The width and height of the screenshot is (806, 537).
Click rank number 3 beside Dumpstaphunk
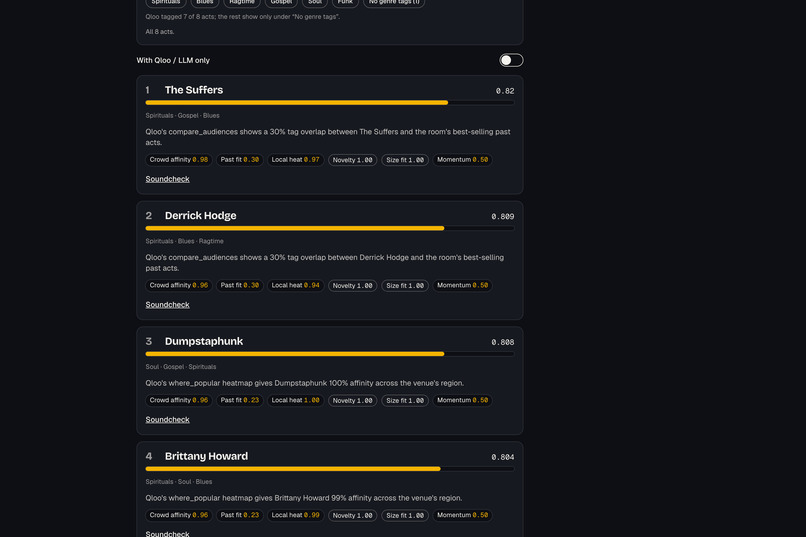(149, 341)
